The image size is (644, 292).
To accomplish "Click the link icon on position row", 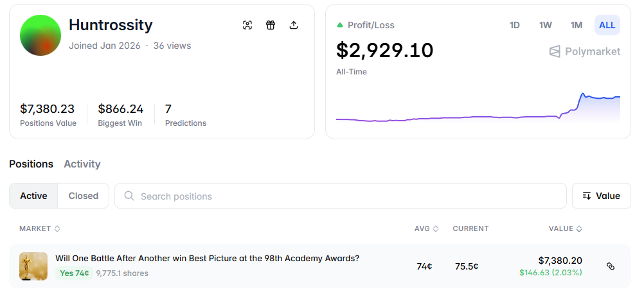I will click(611, 266).
